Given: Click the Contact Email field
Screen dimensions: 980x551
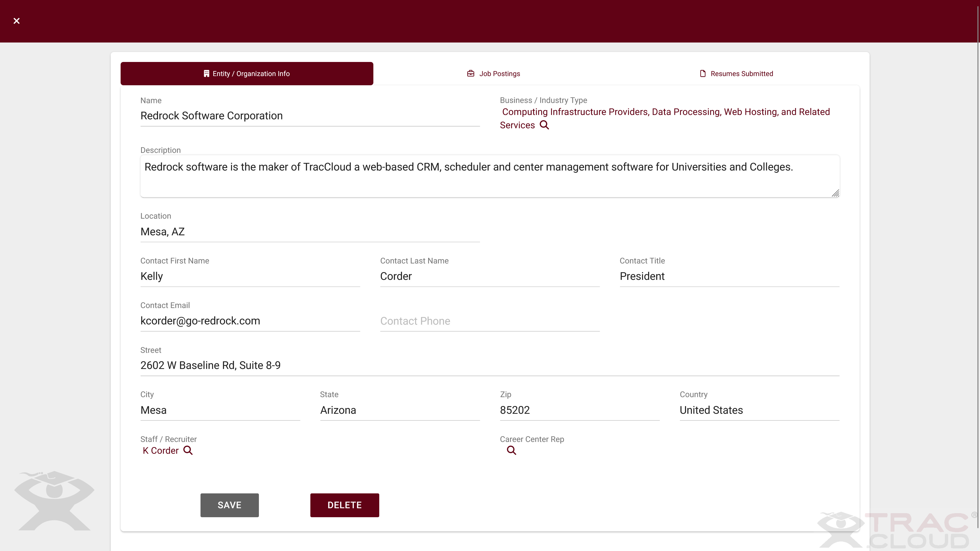Looking at the screenshot, I should 250,321.
